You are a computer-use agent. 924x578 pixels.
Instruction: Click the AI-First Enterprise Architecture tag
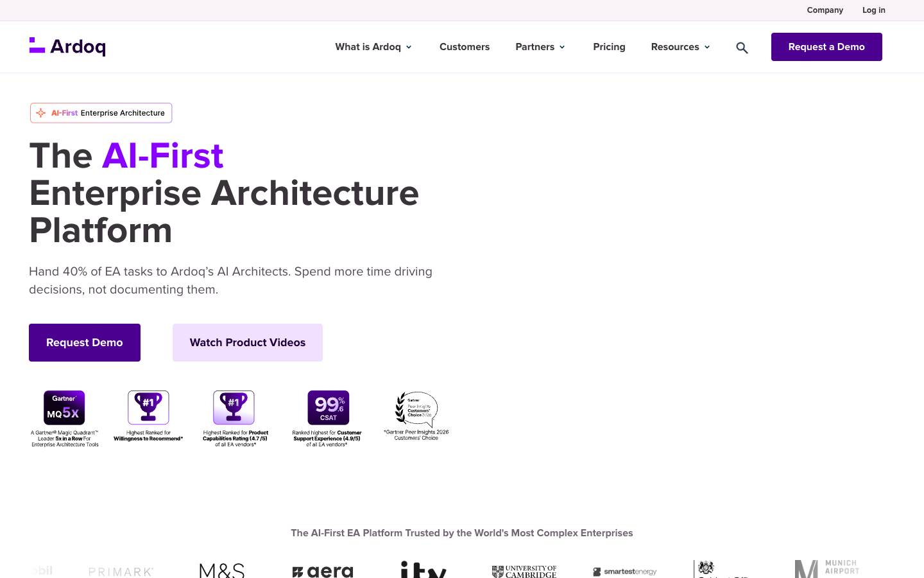[x=101, y=113]
